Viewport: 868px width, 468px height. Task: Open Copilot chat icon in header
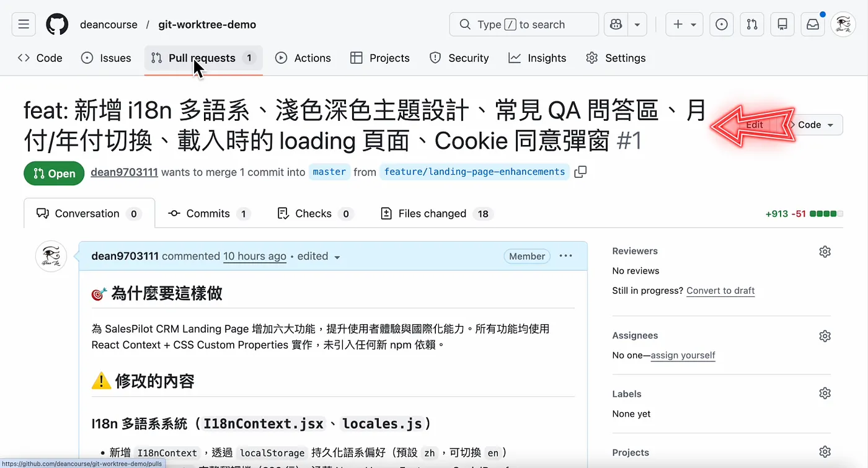(616, 24)
